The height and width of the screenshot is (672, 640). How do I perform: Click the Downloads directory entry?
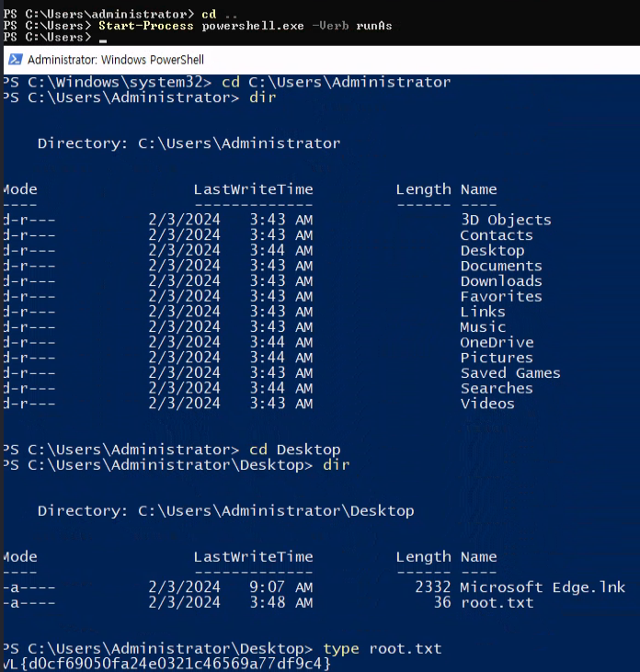click(501, 281)
